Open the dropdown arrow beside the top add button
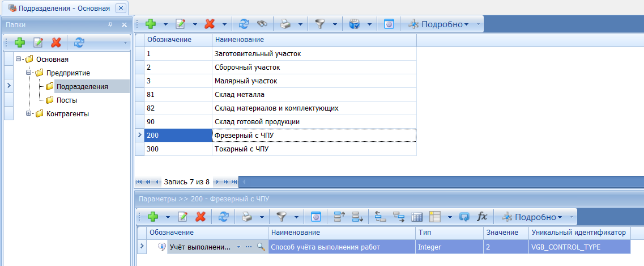Screen dimensions: 644x266 click(x=165, y=24)
